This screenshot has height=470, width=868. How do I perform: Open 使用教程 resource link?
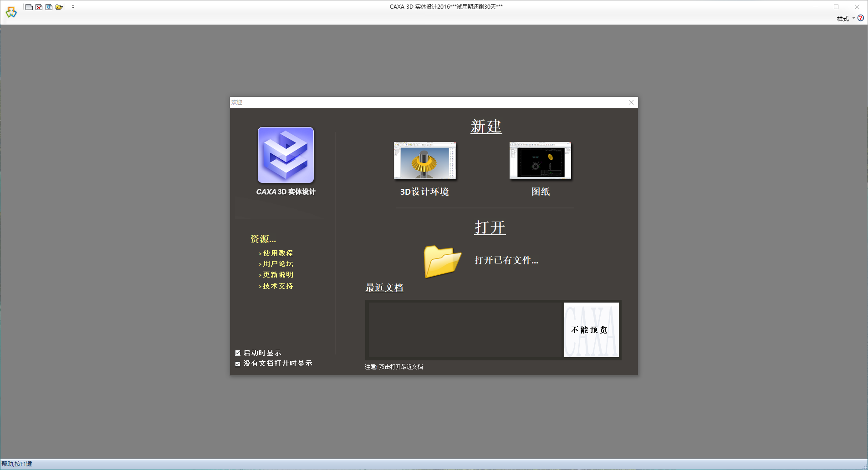(278, 253)
